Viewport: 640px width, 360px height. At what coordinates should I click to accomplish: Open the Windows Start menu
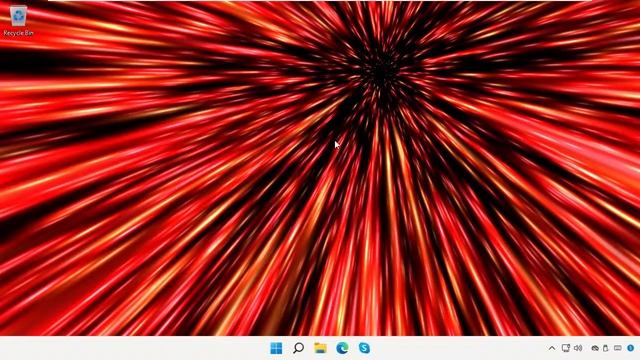pyautogui.click(x=276, y=348)
